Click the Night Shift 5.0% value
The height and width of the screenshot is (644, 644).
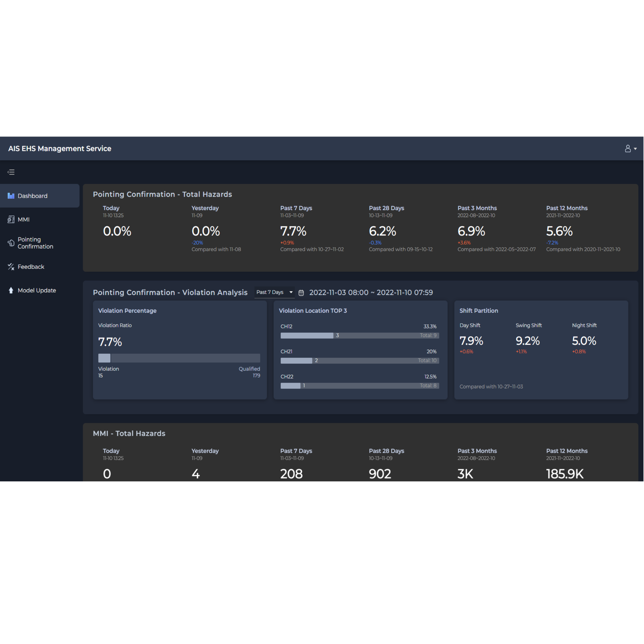point(584,341)
